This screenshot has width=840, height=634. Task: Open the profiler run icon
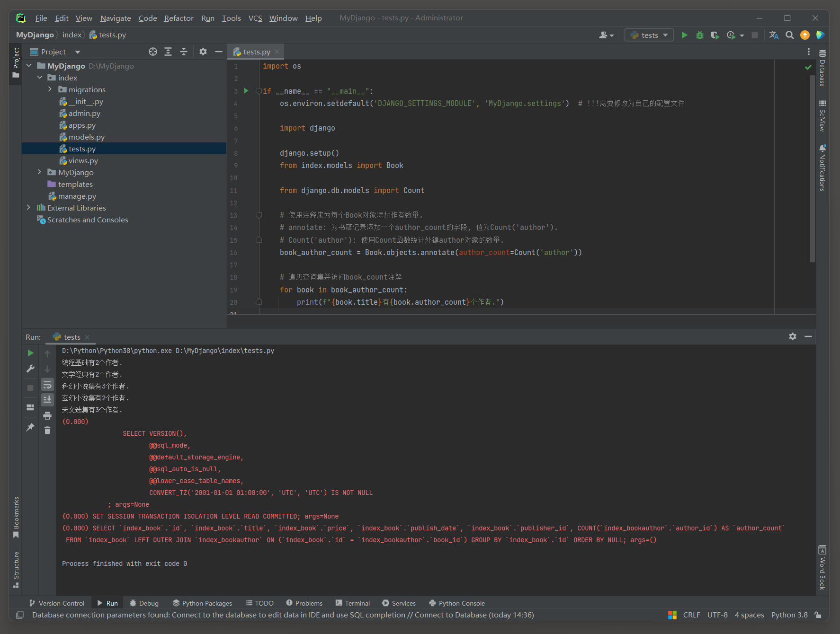731,35
